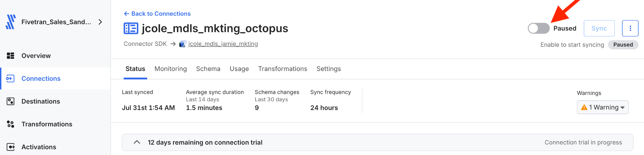Click the Sync button
Screen dimensions: 644x155
pos(599,28)
